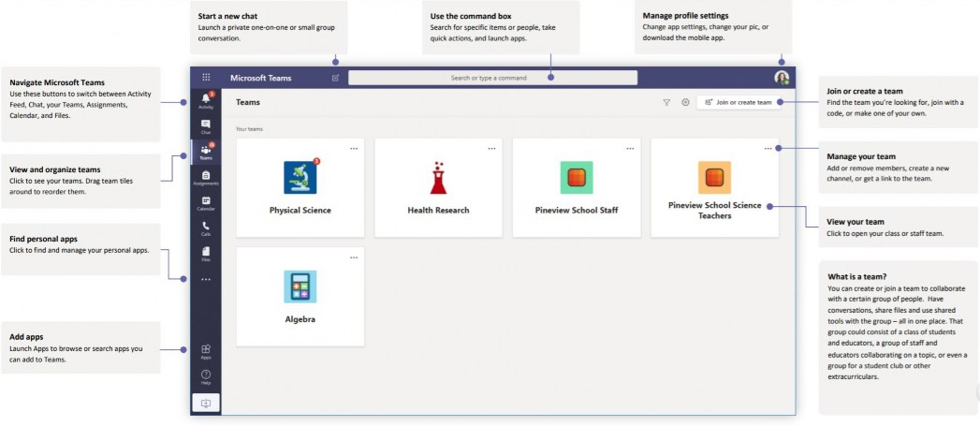Viewport: 980px width, 426px height.
Task: Click the Algebra team name
Action: (x=300, y=319)
